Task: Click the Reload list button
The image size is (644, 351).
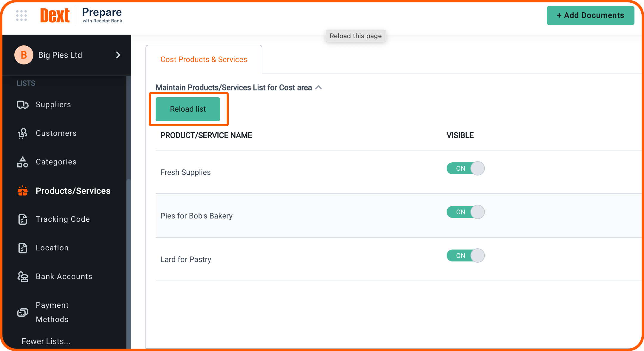Action: click(x=188, y=109)
